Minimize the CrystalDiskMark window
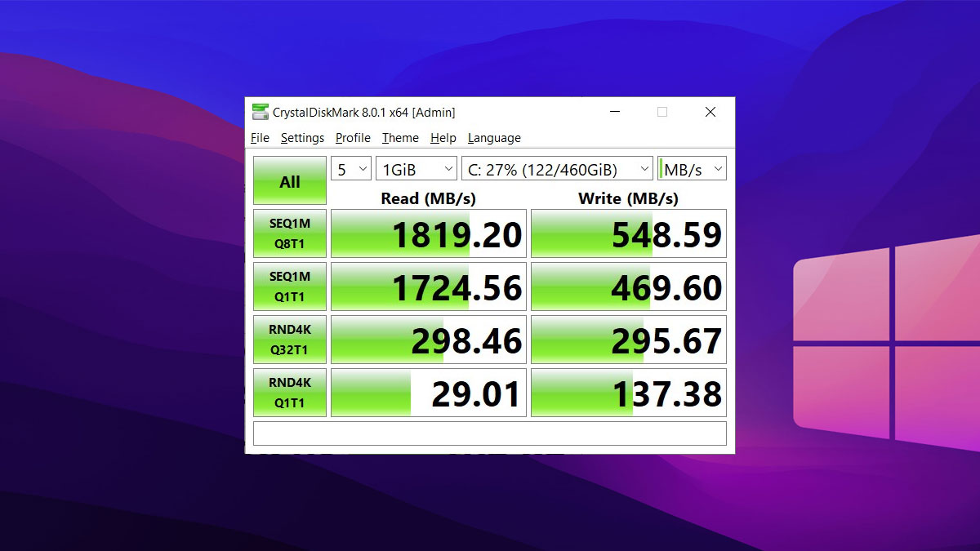 (x=614, y=112)
